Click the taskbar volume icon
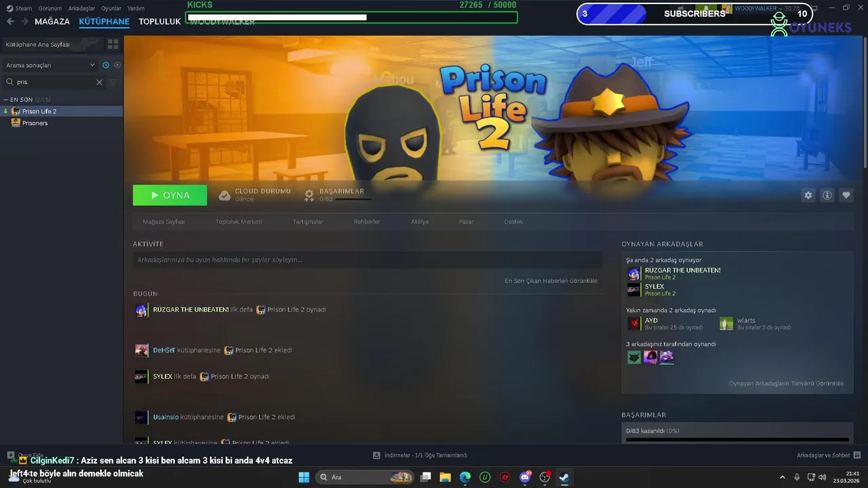The width and height of the screenshot is (868, 488). pyautogui.click(x=823, y=476)
